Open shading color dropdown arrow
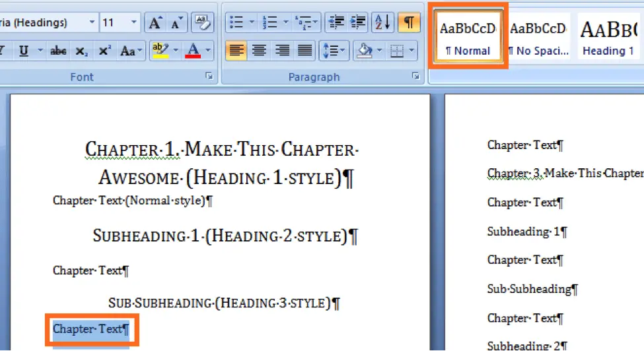 (380, 50)
